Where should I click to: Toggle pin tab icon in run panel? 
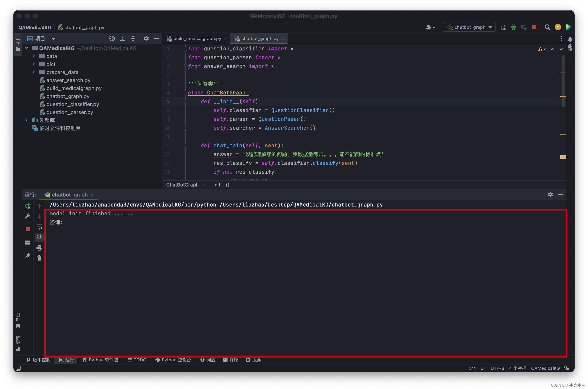click(x=28, y=256)
